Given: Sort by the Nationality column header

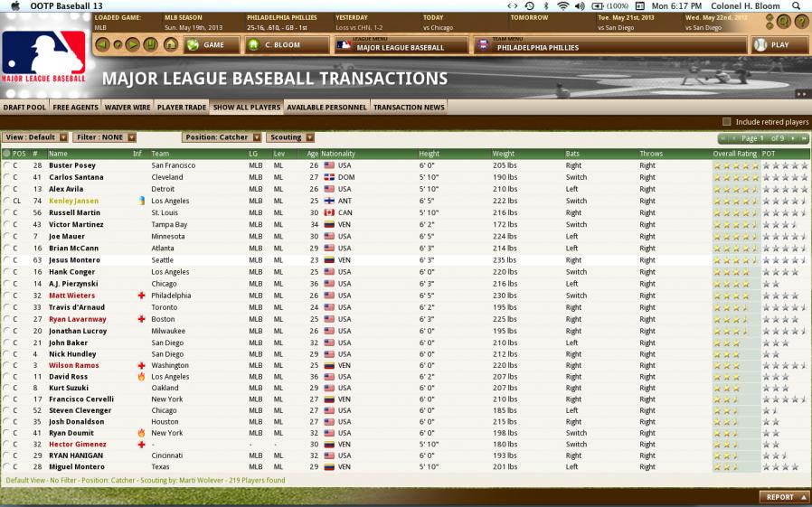Looking at the screenshot, I should click(338, 154).
